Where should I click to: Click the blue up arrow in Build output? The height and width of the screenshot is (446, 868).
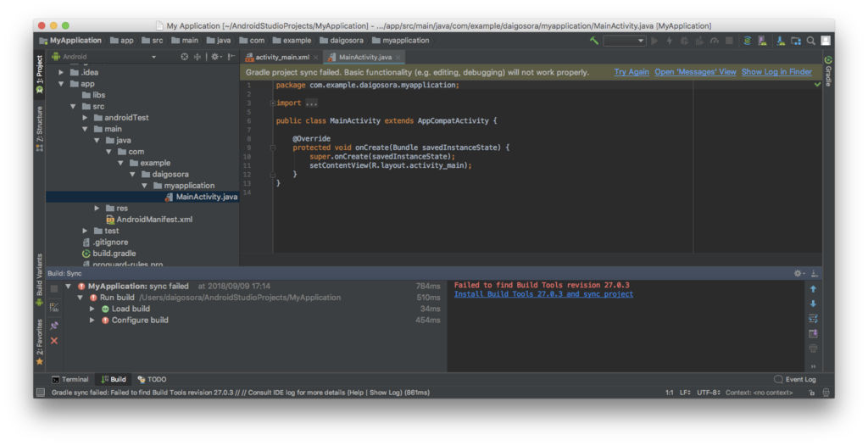[813, 288]
